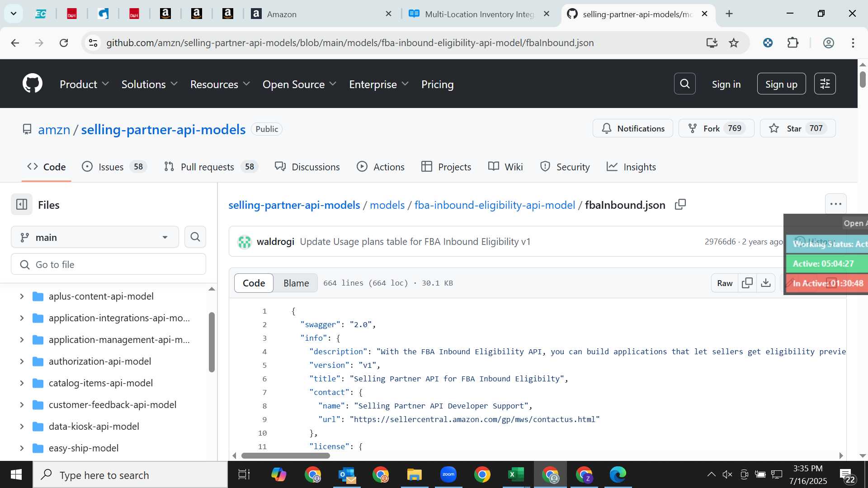
Task: Expand the Resources dropdown menu
Action: [x=220, y=84]
